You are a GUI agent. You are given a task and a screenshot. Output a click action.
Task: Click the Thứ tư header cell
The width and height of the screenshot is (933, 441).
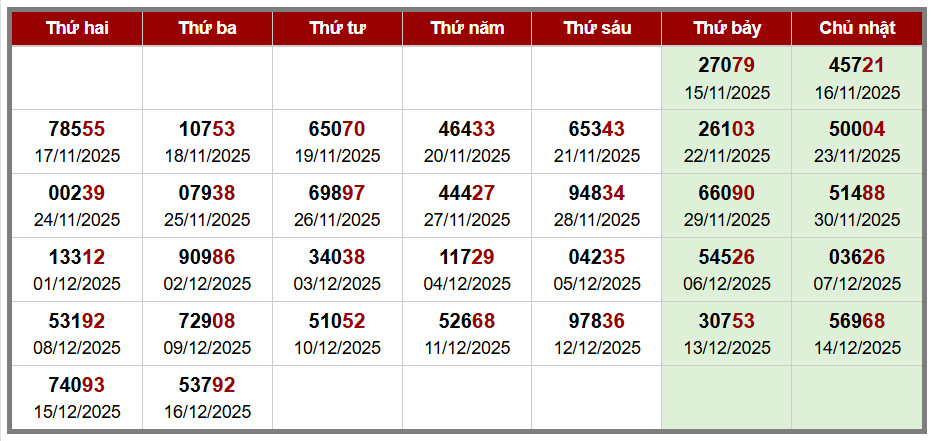337,28
